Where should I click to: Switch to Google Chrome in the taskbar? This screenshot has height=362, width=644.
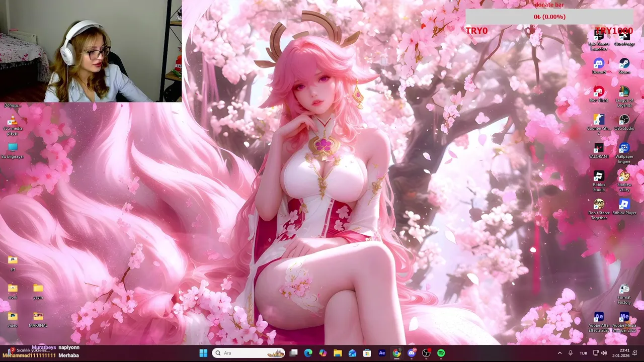(x=396, y=353)
